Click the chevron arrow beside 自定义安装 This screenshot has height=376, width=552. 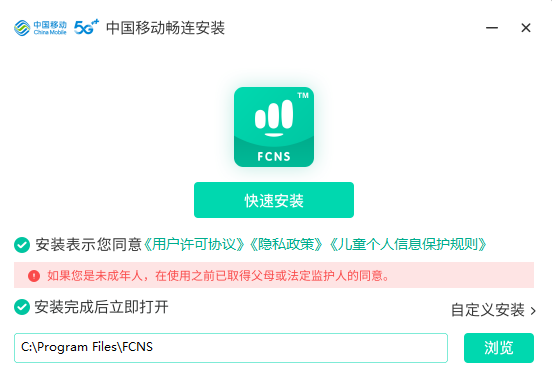click(533, 311)
